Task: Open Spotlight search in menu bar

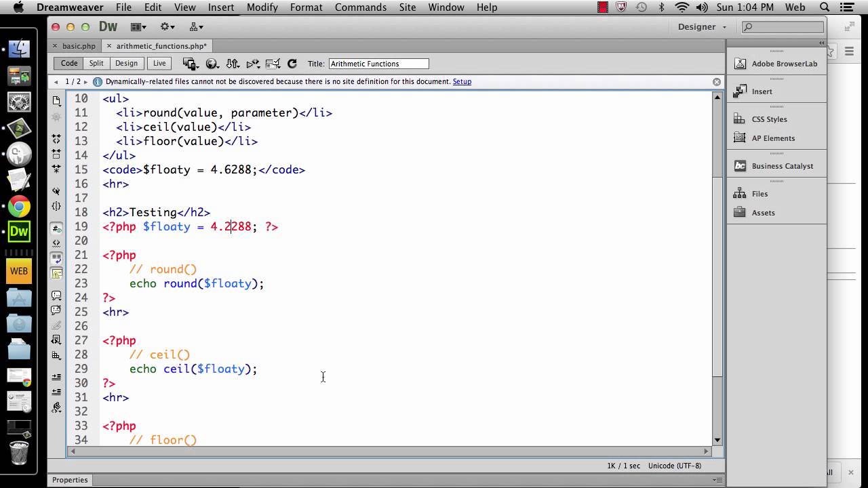Action: click(825, 7)
